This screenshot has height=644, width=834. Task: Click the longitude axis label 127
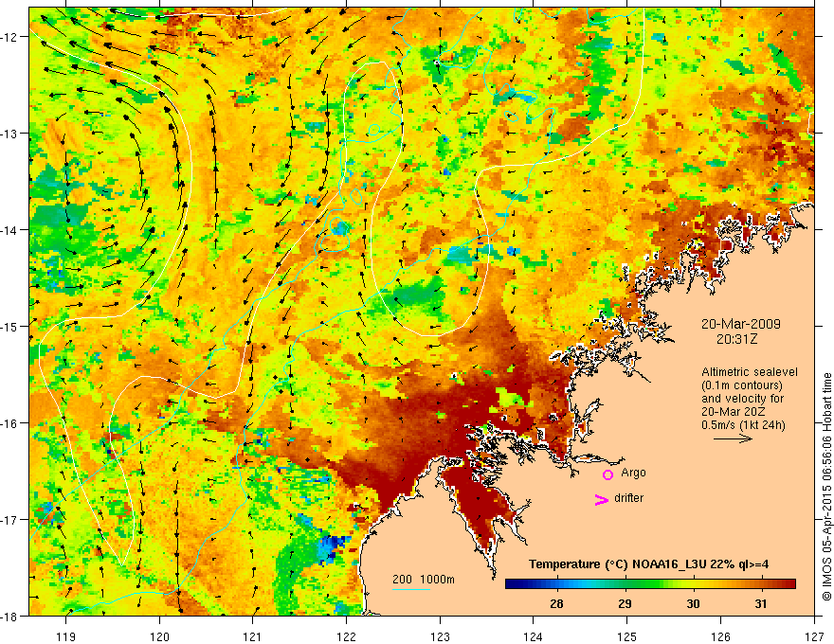click(814, 636)
